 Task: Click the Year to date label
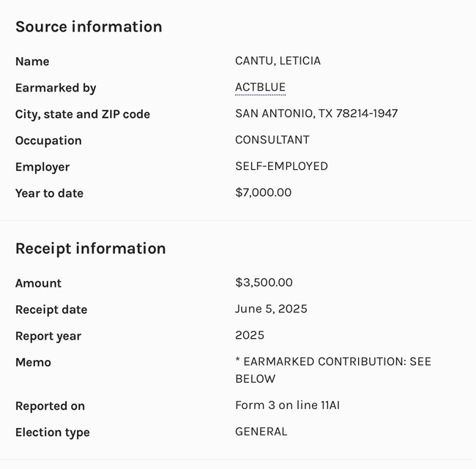49,193
